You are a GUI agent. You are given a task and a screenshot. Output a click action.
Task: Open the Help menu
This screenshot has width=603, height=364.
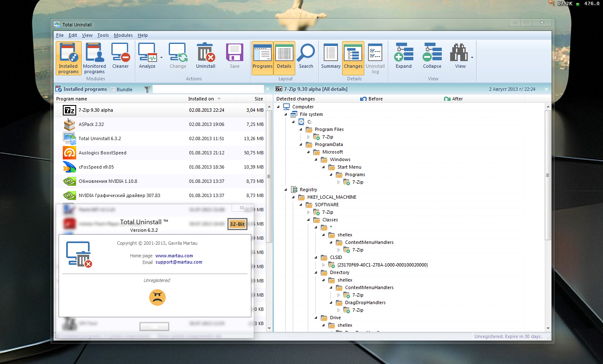point(143,35)
